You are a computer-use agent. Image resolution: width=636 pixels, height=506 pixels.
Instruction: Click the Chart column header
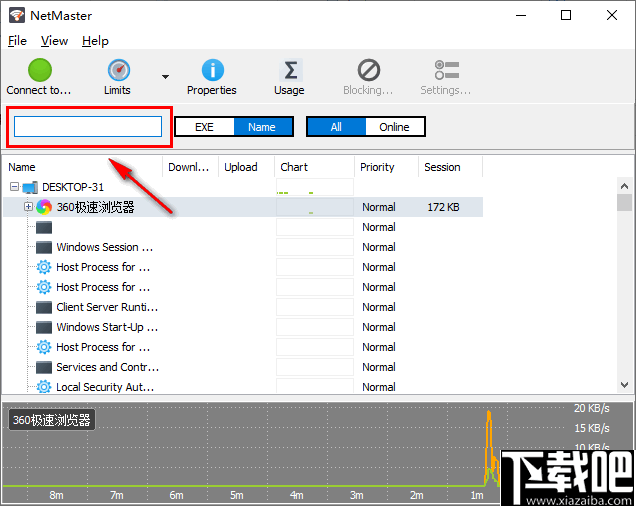314,167
